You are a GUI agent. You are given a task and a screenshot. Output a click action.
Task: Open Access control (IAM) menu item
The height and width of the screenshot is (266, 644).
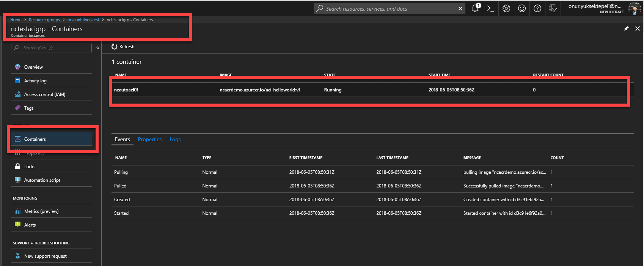pos(52,94)
